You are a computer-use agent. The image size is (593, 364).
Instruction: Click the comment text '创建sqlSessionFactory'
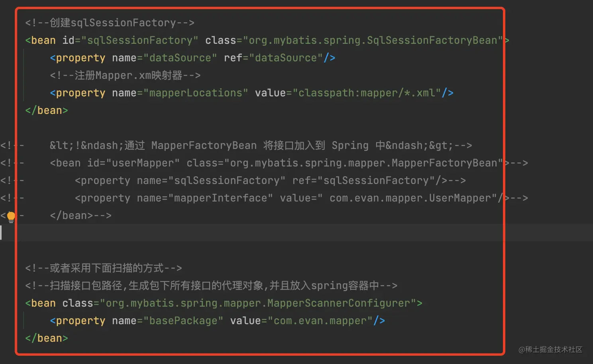click(x=113, y=23)
